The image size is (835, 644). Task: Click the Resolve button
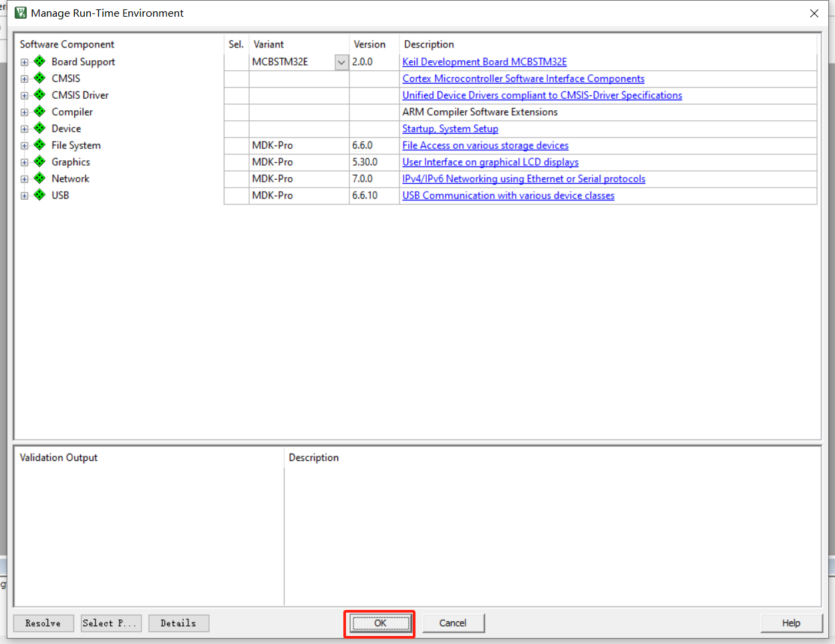(x=43, y=623)
